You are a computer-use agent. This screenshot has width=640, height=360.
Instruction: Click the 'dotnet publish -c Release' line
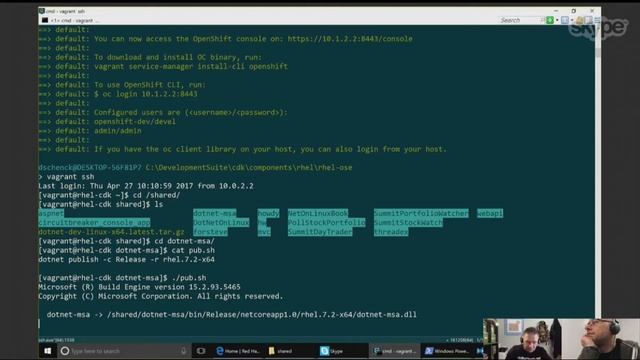(x=127, y=260)
